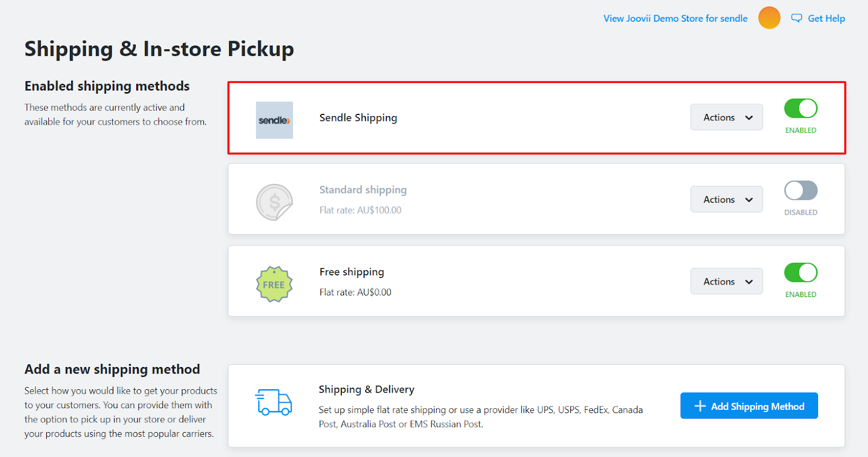Click the ENABLED label under Sendle toggle

point(801,131)
